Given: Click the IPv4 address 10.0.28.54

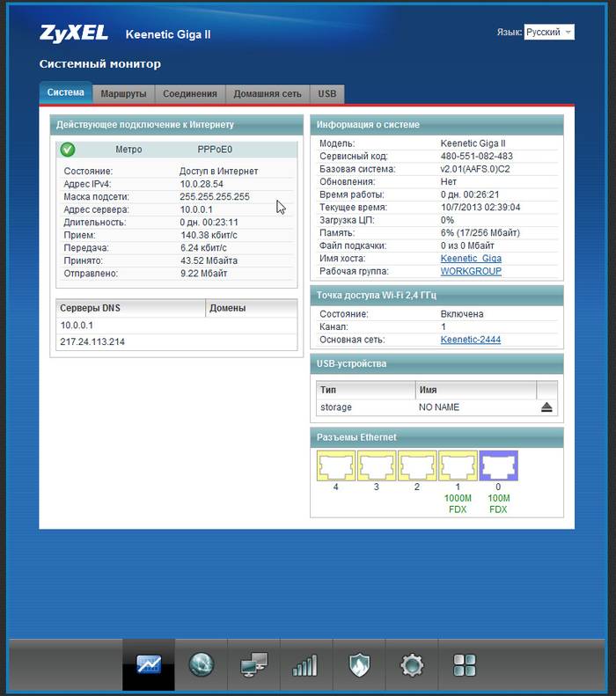Looking at the screenshot, I should [202, 184].
